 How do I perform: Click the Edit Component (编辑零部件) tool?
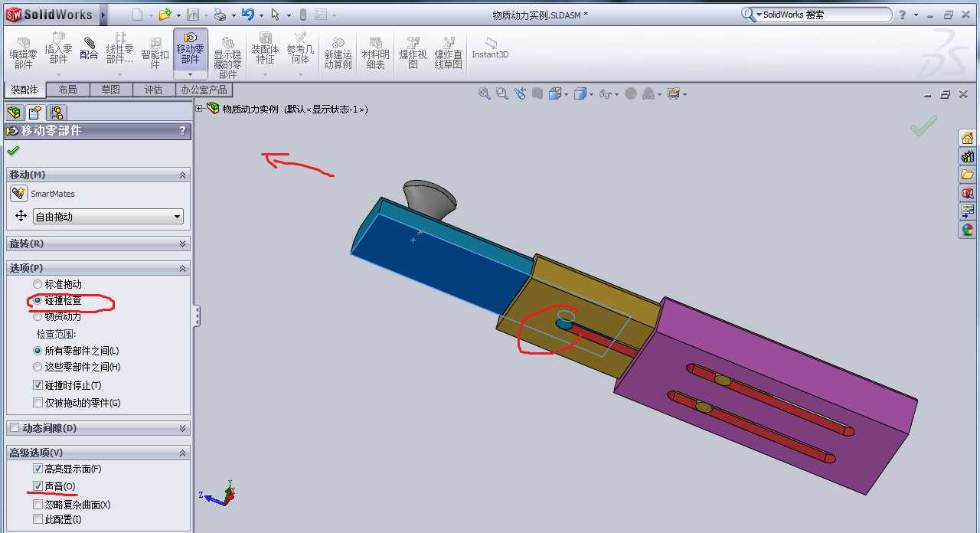coord(23,52)
